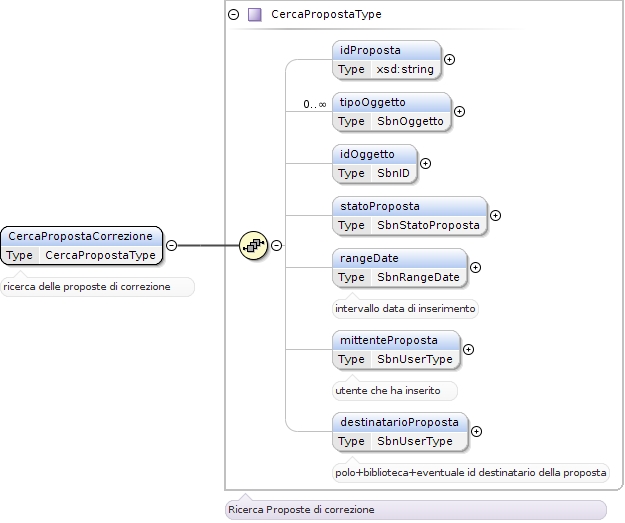Select the CercaPropostaCorrezione element name
Screen dimensions: 625x523
click(81, 236)
